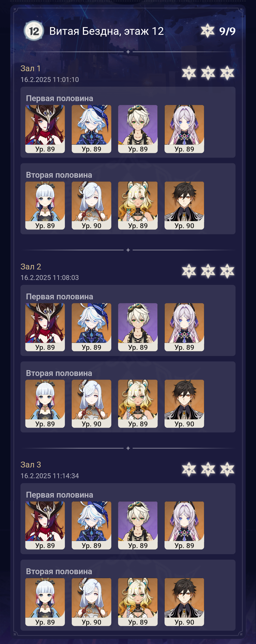Image resolution: width=256 pixels, height=644 pixels.
Task: Click Первая половина label in Зал 2
Action: point(60,297)
